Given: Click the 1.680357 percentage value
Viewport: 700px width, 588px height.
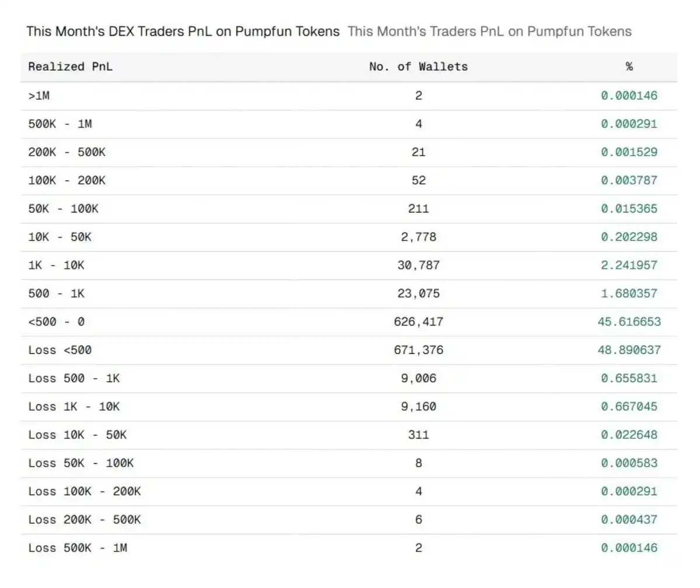Looking at the screenshot, I should pyautogui.click(x=629, y=293).
